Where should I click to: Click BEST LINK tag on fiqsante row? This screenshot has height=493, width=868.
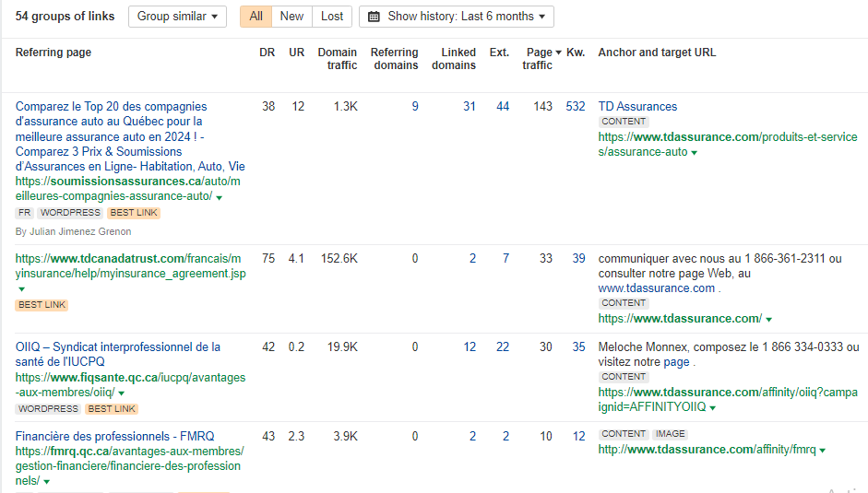click(x=112, y=409)
